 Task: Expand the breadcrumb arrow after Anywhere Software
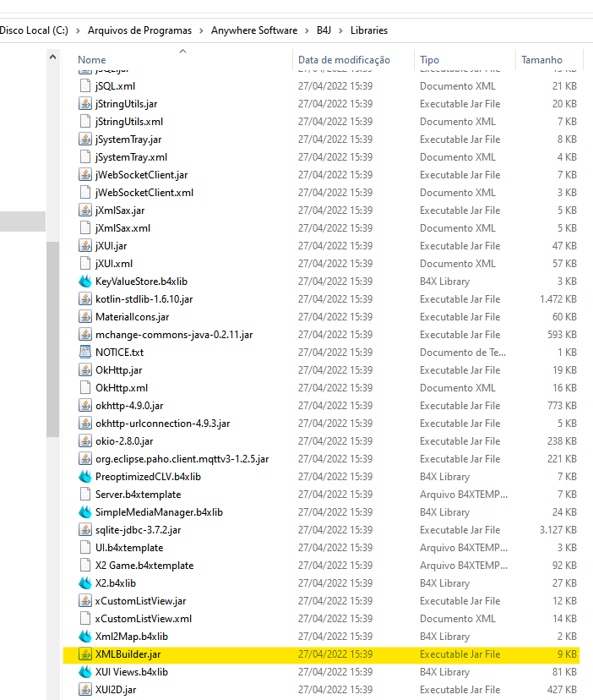[x=307, y=30]
